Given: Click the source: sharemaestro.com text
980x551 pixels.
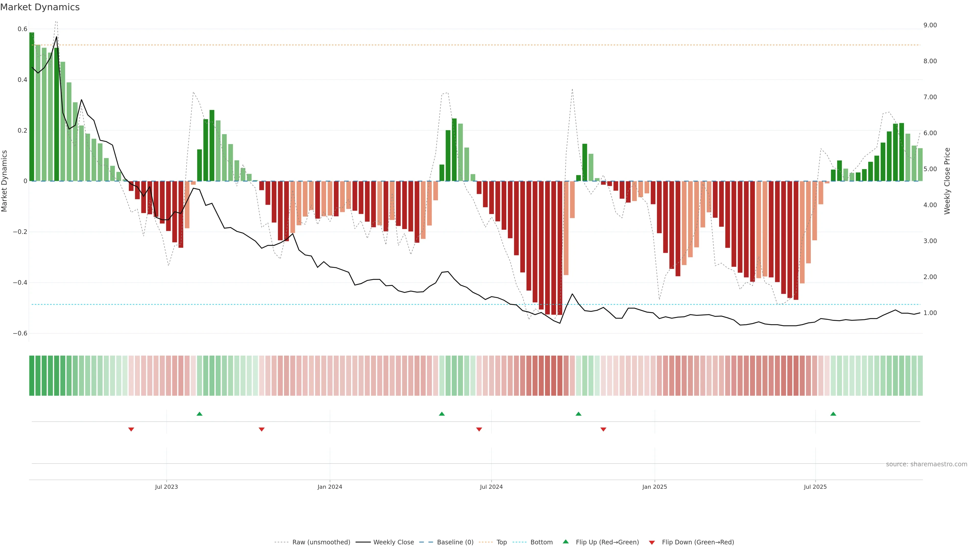Looking at the screenshot, I should click(x=926, y=464).
